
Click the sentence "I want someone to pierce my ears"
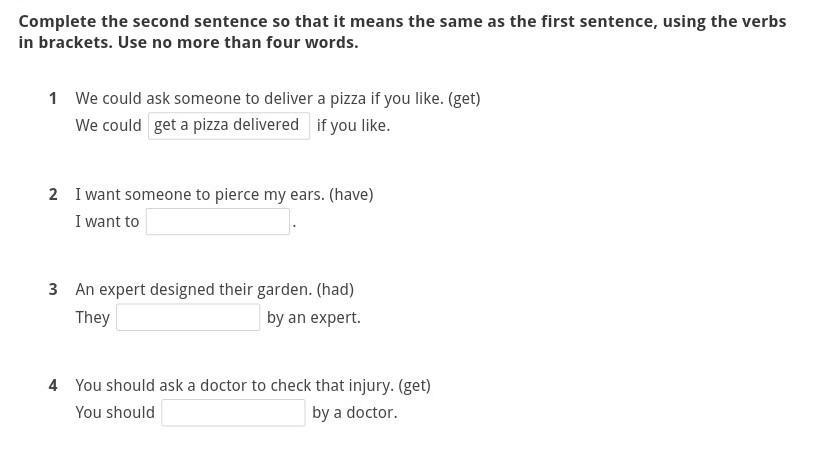coord(200,194)
